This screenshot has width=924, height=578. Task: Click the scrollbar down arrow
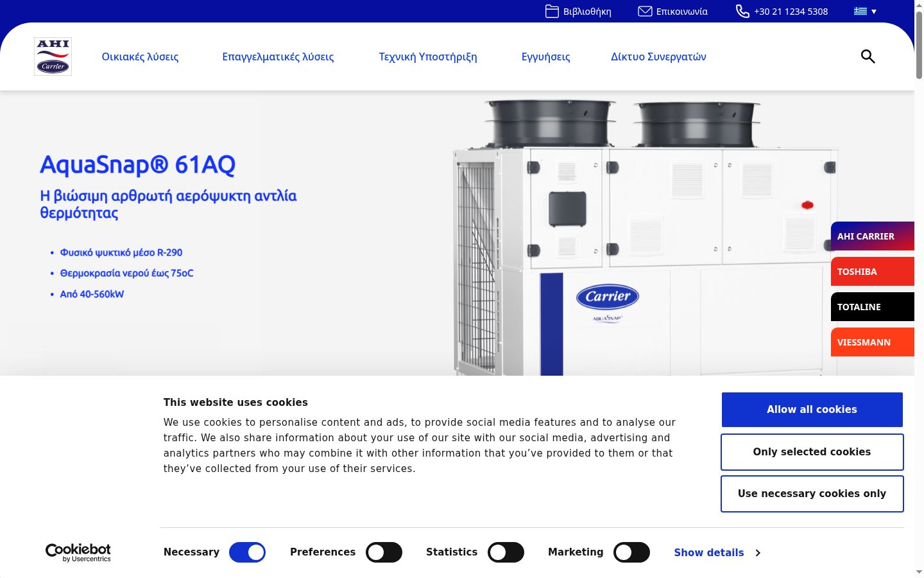pyautogui.click(x=919, y=572)
